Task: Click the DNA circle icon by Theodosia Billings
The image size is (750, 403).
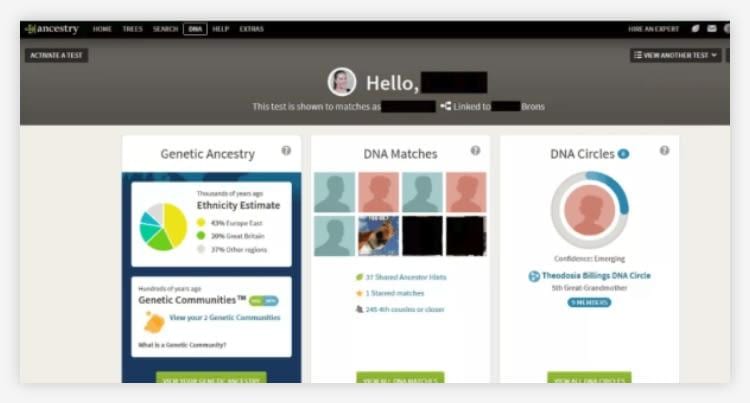Action: tap(534, 276)
